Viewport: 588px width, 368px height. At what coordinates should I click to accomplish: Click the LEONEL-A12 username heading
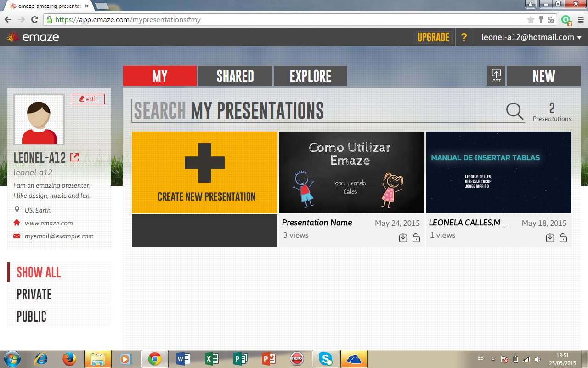(40, 158)
